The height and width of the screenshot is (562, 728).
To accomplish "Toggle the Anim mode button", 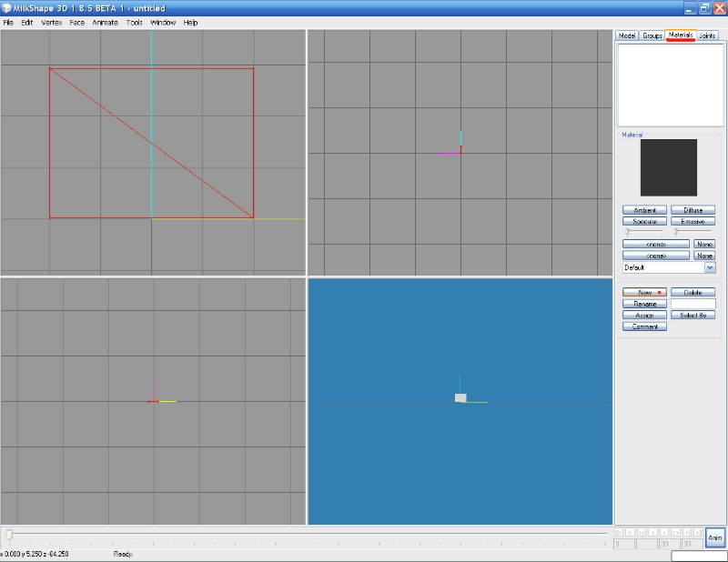I will pyautogui.click(x=715, y=537).
